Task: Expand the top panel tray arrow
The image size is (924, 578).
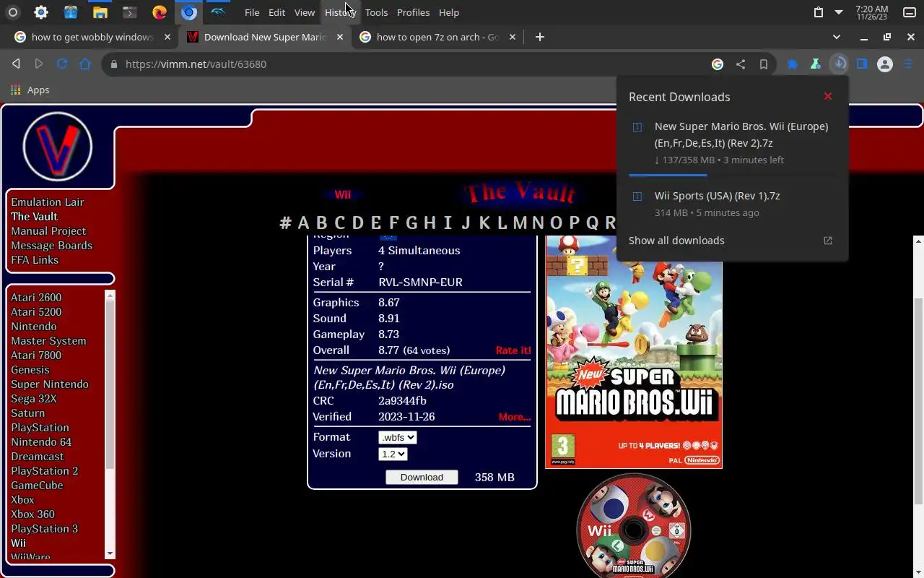Action: click(x=839, y=12)
